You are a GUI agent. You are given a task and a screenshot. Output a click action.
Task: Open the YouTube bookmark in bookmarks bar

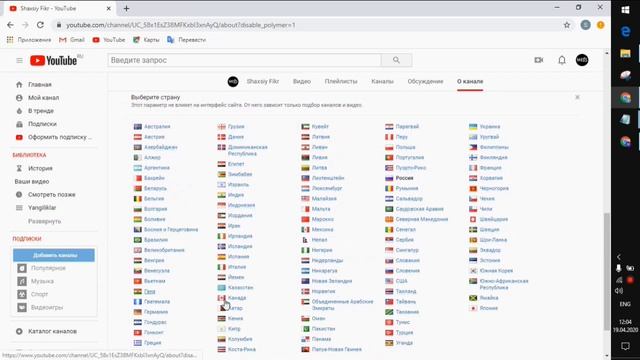click(x=109, y=40)
